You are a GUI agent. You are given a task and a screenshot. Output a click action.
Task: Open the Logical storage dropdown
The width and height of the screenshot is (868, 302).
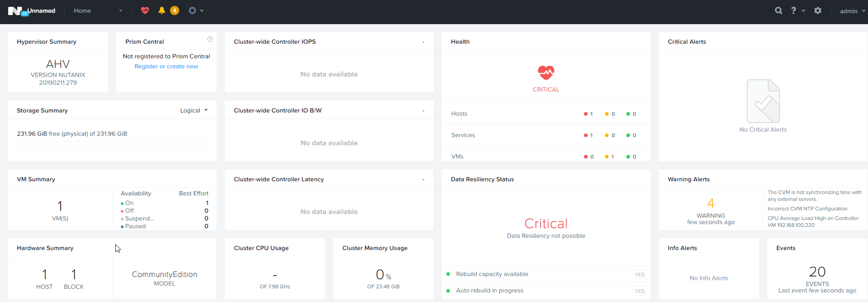(x=194, y=110)
